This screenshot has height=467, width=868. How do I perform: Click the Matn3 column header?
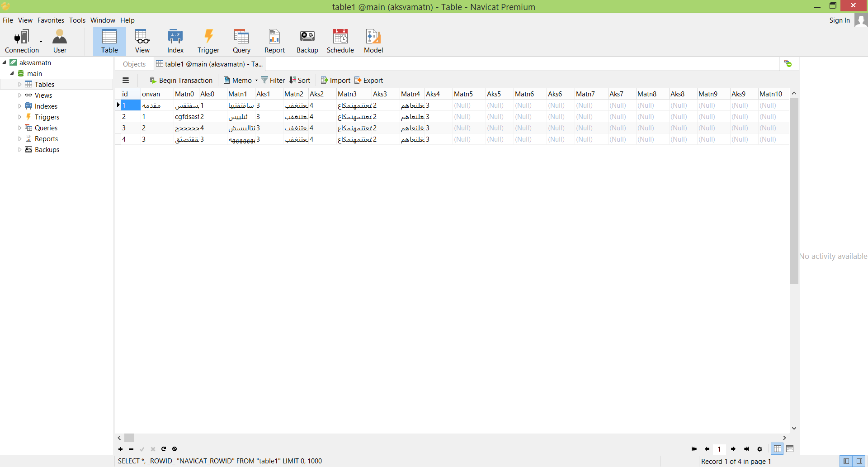point(347,94)
